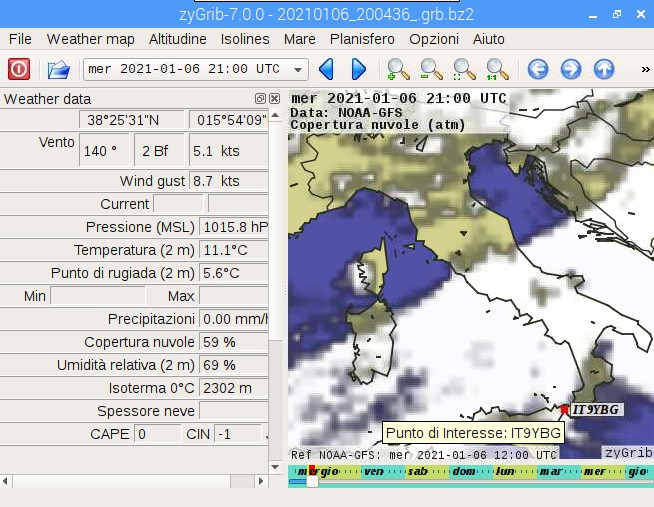Open a GRIB file with folder icon
The width and height of the screenshot is (654, 507).
58,69
